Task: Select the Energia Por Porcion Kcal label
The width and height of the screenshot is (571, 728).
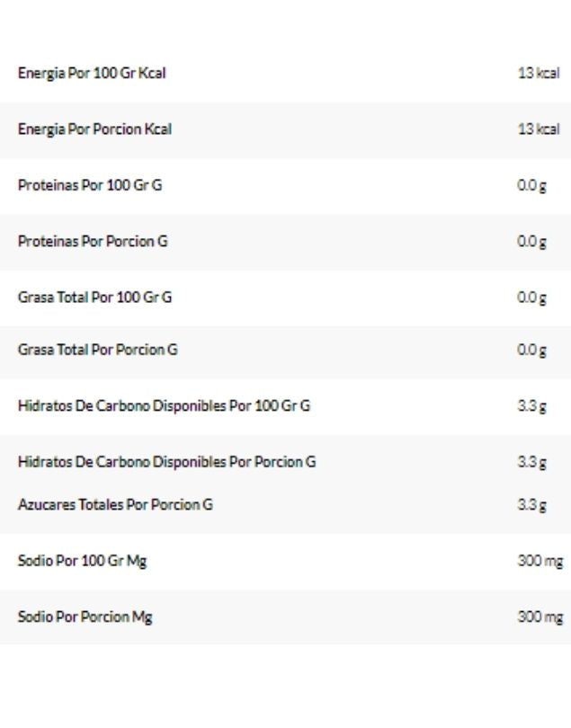Action: (94, 129)
